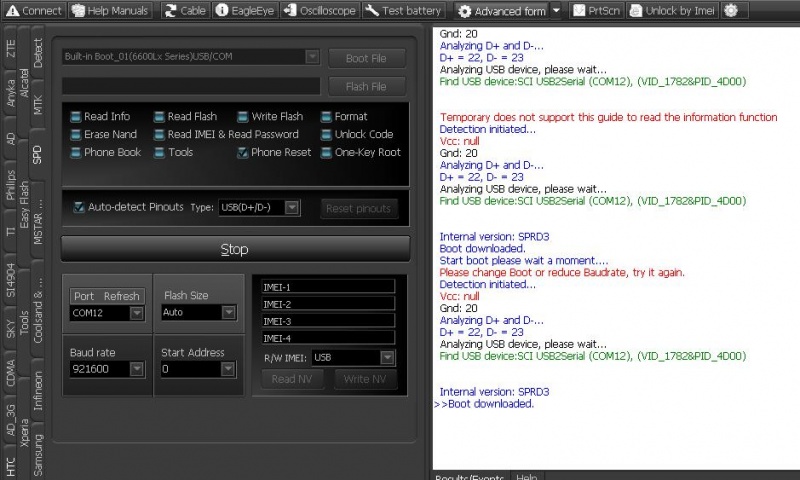This screenshot has width=800, height=480.
Task: Open the Oscilloscope tool
Action: [290, 11]
